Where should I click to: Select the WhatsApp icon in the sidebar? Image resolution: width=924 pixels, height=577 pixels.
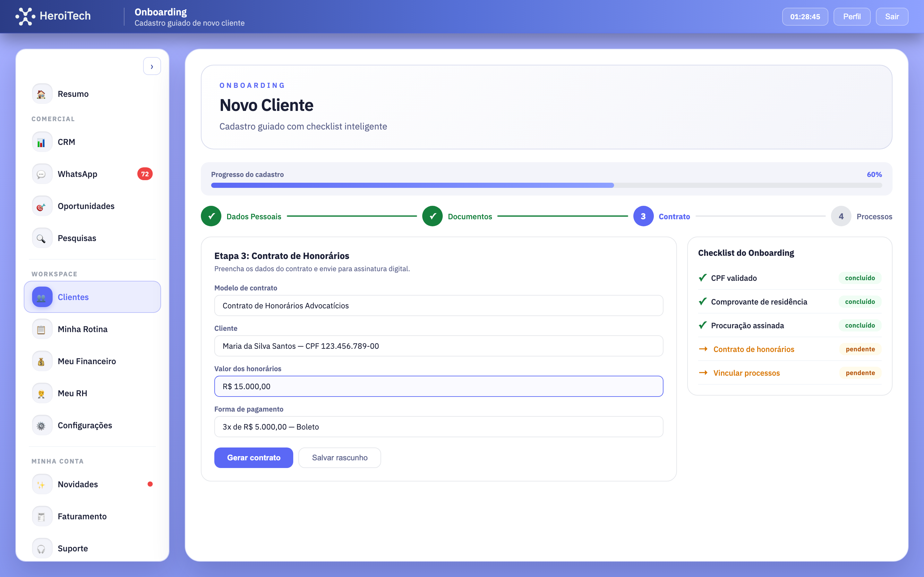pos(42,174)
